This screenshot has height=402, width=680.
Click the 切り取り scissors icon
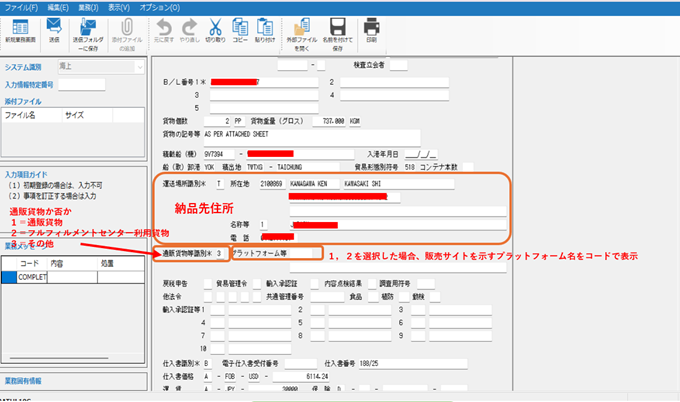(x=215, y=28)
